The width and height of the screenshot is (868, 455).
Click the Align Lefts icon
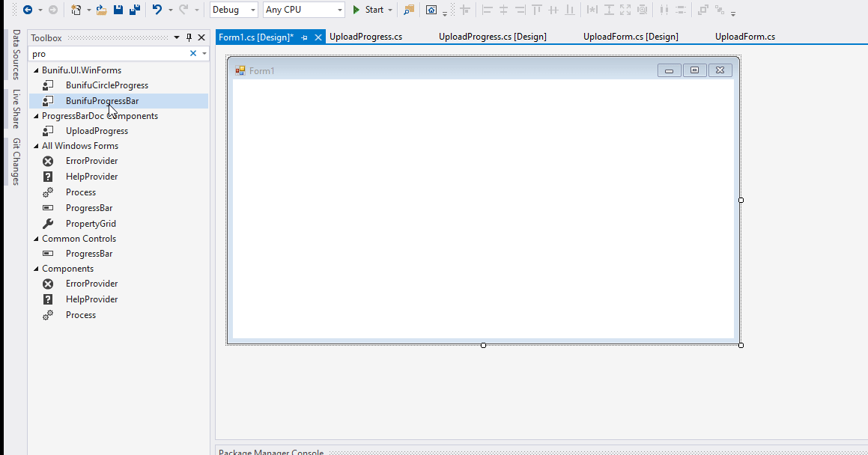pos(487,10)
